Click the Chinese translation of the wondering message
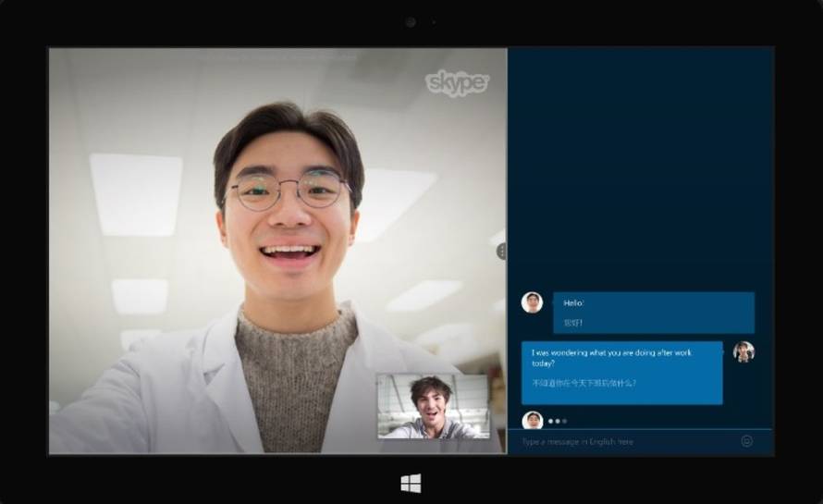The width and height of the screenshot is (823, 504). point(584,383)
